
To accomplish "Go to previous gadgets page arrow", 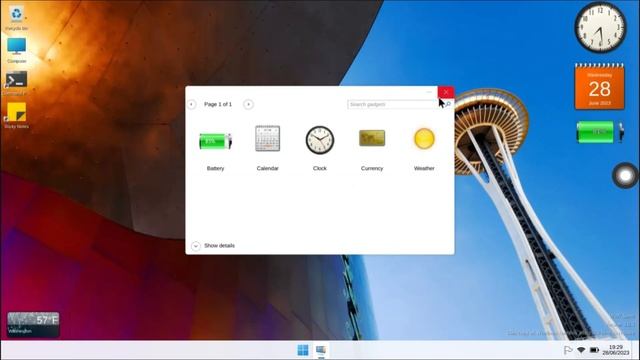I will click(x=191, y=104).
